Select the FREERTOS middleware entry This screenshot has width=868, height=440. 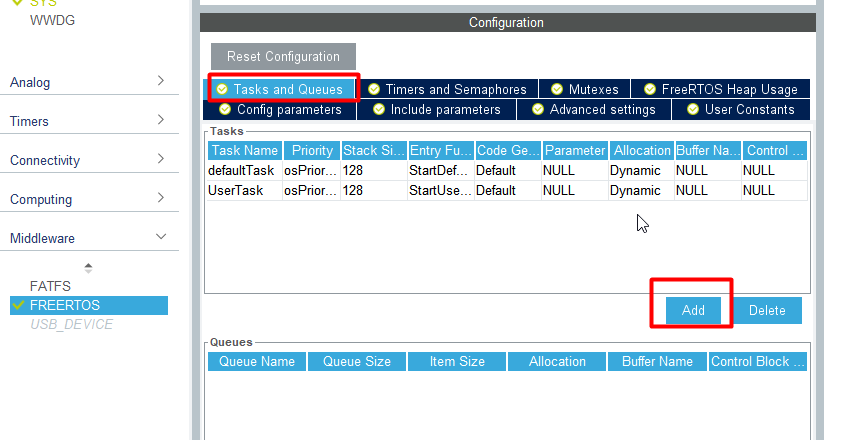pyautogui.click(x=89, y=306)
